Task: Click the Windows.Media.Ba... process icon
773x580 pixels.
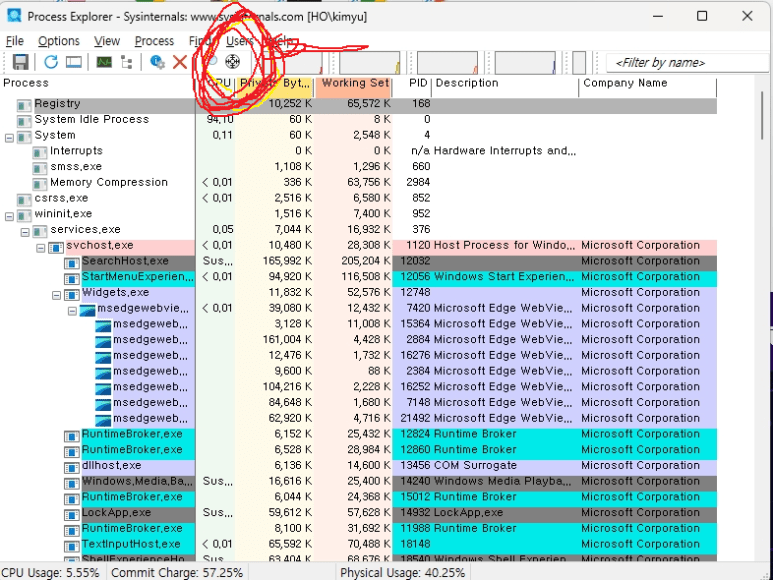Action: point(71,483)
